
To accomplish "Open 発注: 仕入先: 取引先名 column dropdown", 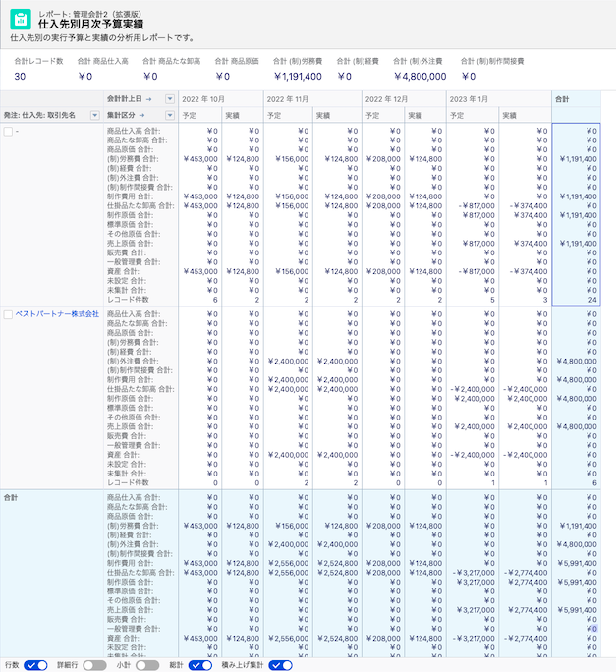I will 95,115.
